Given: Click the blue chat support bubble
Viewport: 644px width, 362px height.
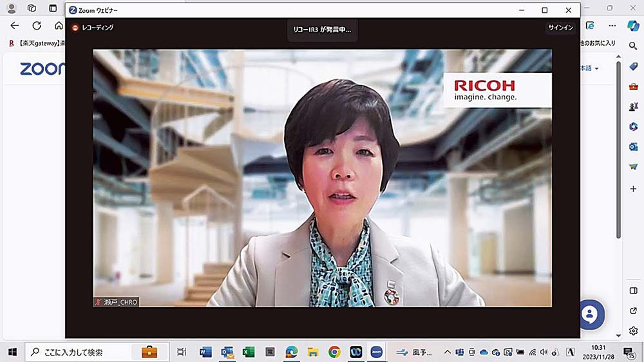Looking at the screenshot, I should [x=591, y=314].
